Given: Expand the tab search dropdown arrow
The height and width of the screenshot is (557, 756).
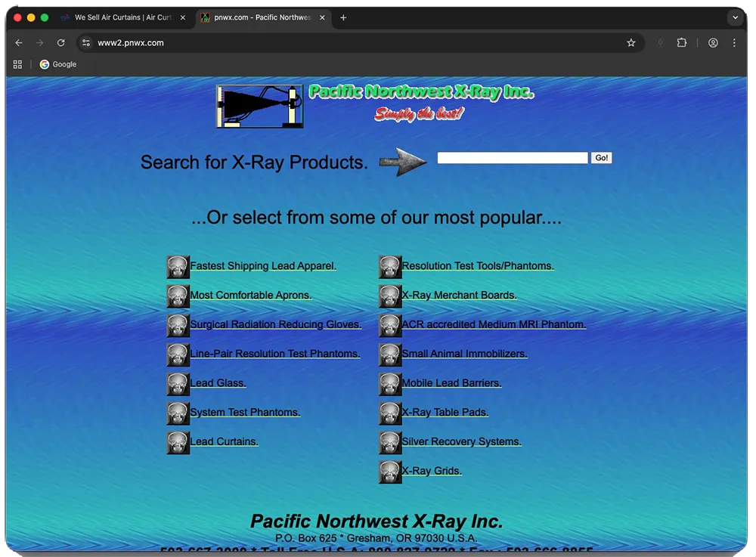Looking at the screenshot, I should pos(735,17).
